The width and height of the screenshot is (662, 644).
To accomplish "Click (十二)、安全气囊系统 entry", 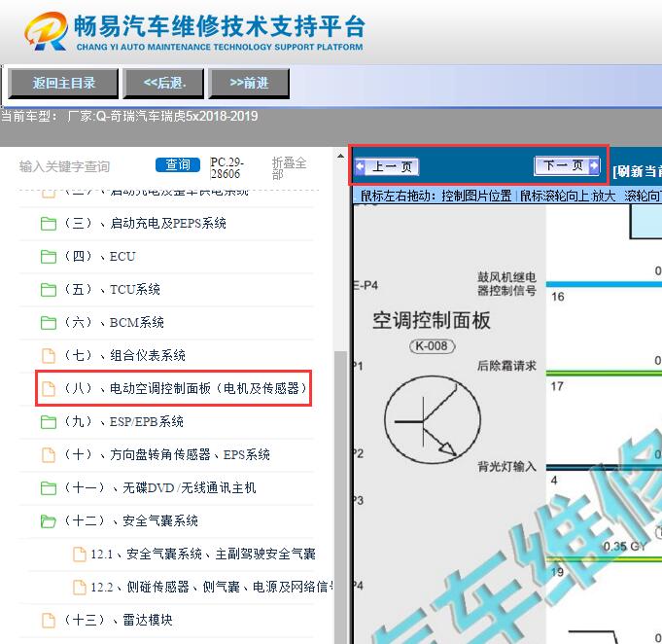I will pyautogui.click(x=131, y=520).
